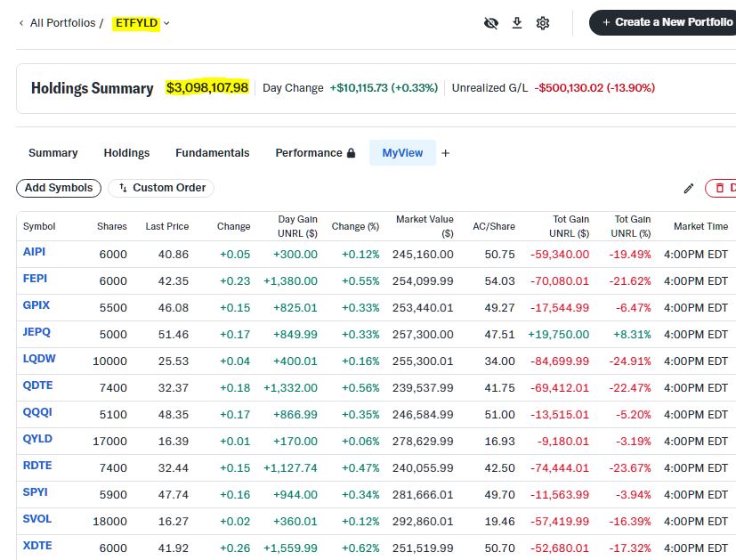
Task: Open the Custom Order sort dropdown
Action: (x=161, y=188)
